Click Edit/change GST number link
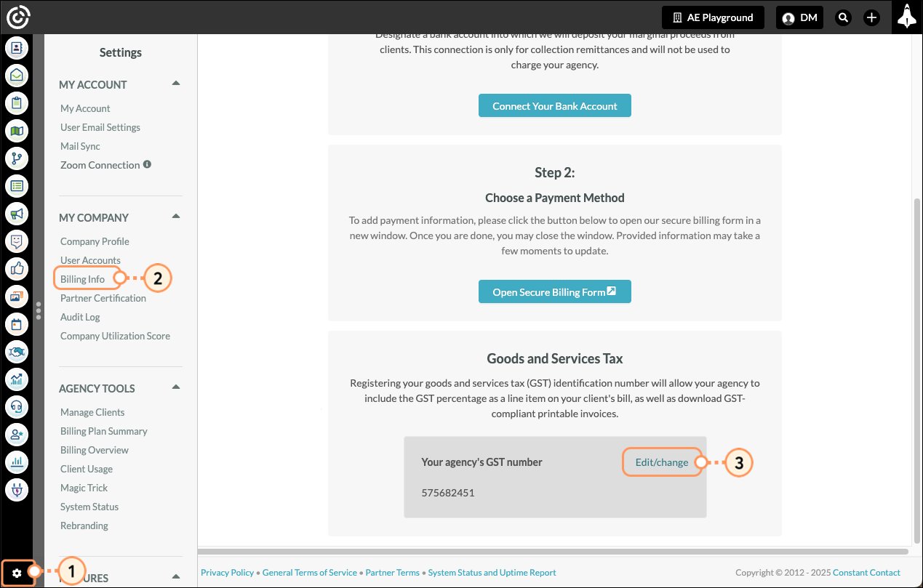The width and height of the screenshot is (923, 588). coord(662,462)
